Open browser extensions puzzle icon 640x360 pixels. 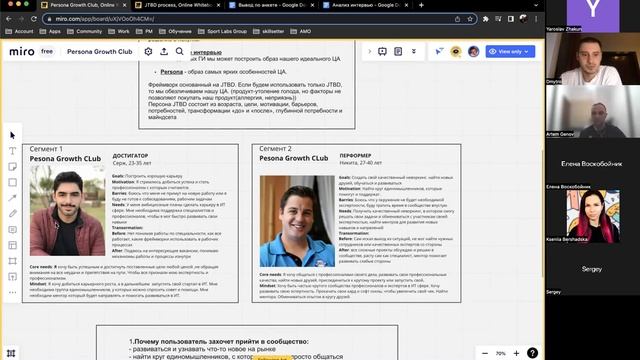point(486,19)
